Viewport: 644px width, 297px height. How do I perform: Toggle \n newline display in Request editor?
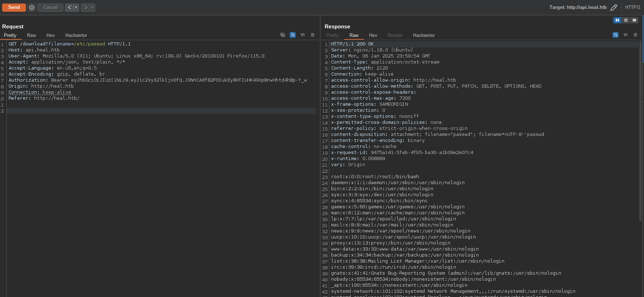[303, 35]
